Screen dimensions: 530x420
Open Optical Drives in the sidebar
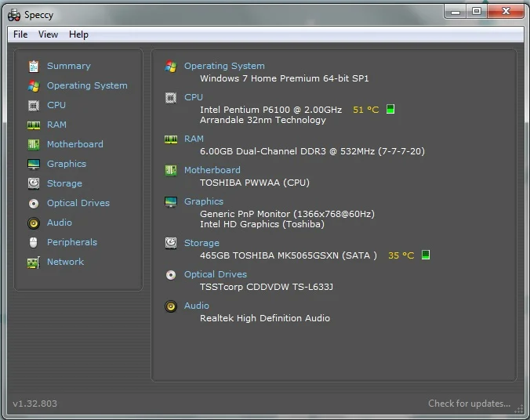point(78,203)
